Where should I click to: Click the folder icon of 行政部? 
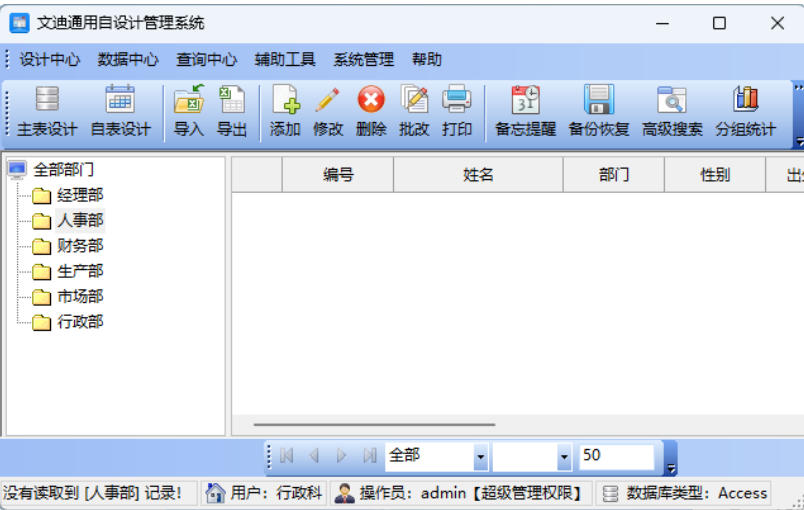click(42, 322)
